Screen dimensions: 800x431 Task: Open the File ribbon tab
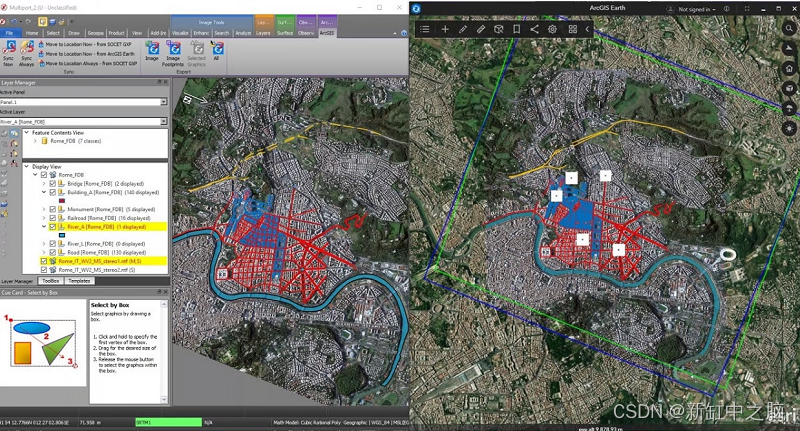tap(9, 33)
